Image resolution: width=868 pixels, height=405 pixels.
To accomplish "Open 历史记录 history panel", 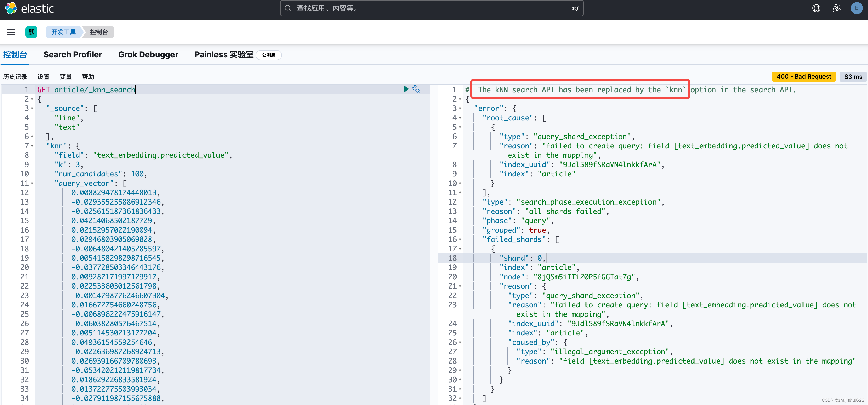I will coord(15,77).
